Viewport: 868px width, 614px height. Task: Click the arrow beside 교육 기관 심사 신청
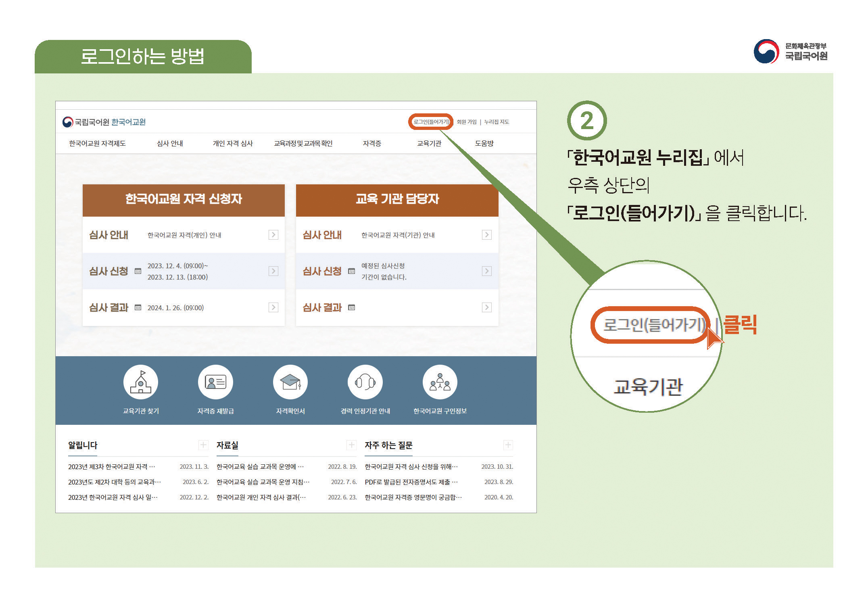point(487,271)
